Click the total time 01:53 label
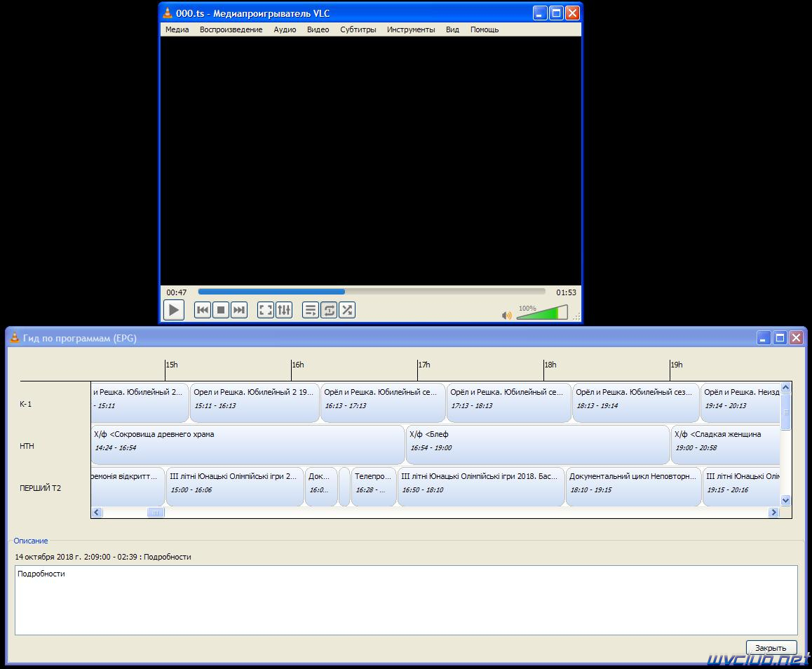Screen dimensions: 812x669 tap(566, 292)
